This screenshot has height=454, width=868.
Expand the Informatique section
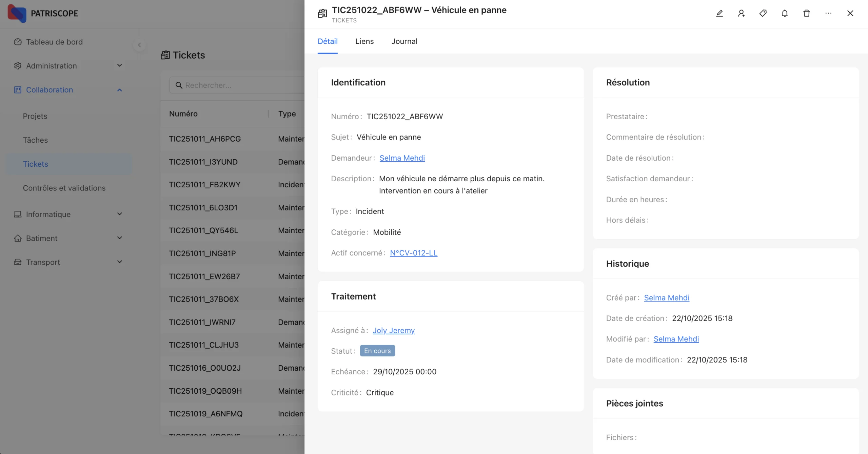tap(119, 214)
